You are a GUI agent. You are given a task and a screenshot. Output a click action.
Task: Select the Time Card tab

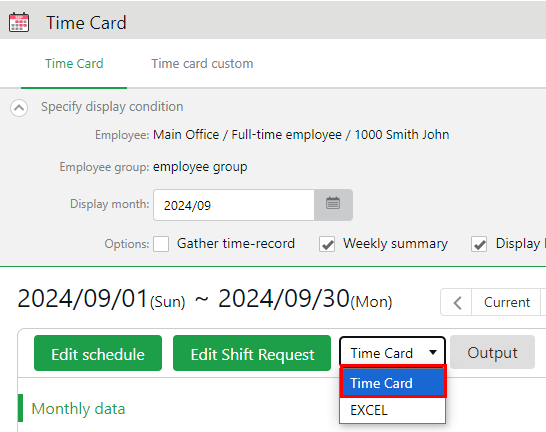pyautogui.click(x=74, y=64)
